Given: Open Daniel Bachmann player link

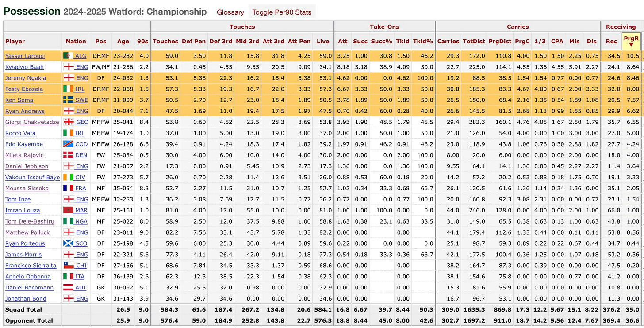Looking at the screenshot, I should (x=29, y=288).
